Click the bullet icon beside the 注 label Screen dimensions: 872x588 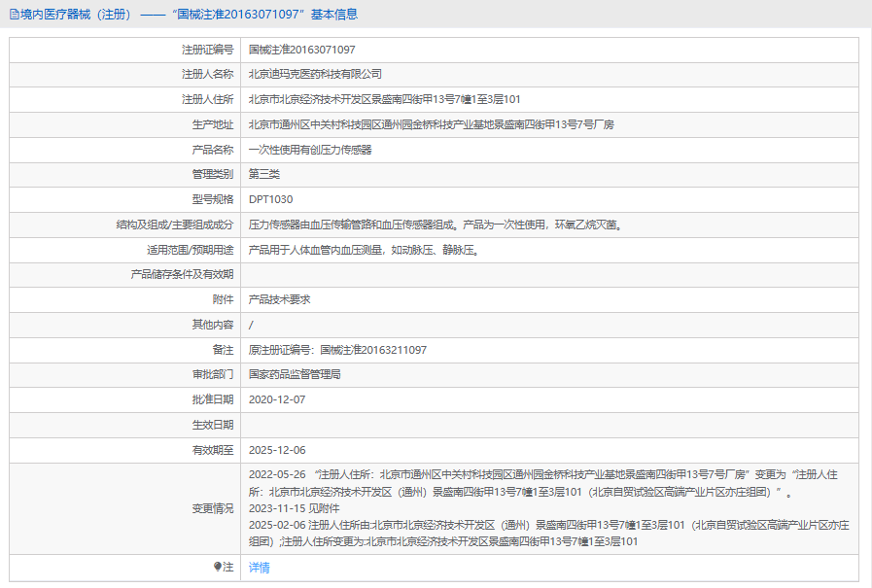[218, 567]
